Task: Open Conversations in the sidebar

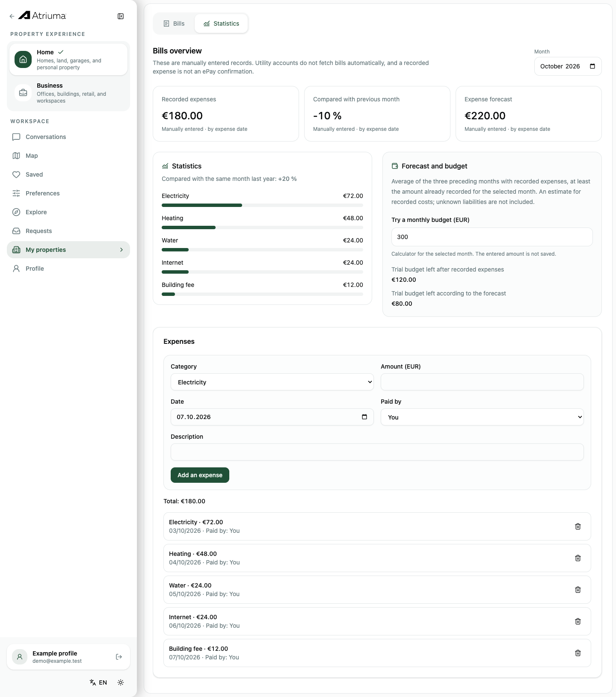Action: coord(68,137)
